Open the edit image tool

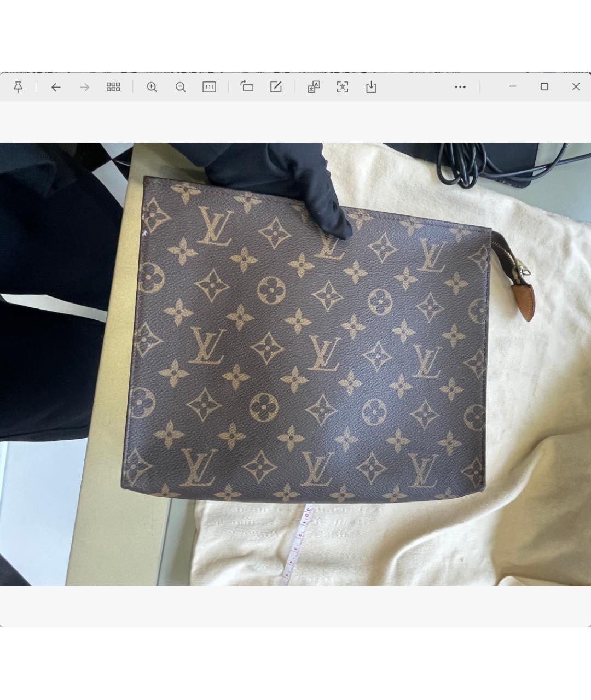pos(276,87)
